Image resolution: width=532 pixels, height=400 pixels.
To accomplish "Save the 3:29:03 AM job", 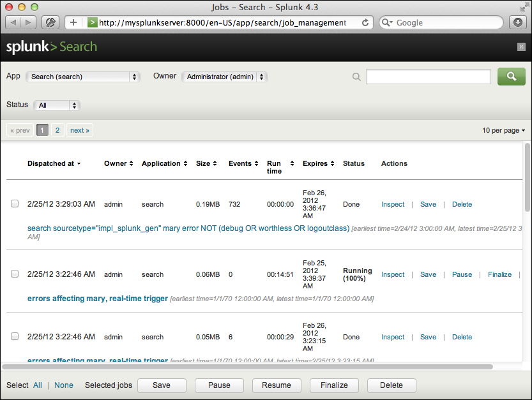I will click(428, 204).
